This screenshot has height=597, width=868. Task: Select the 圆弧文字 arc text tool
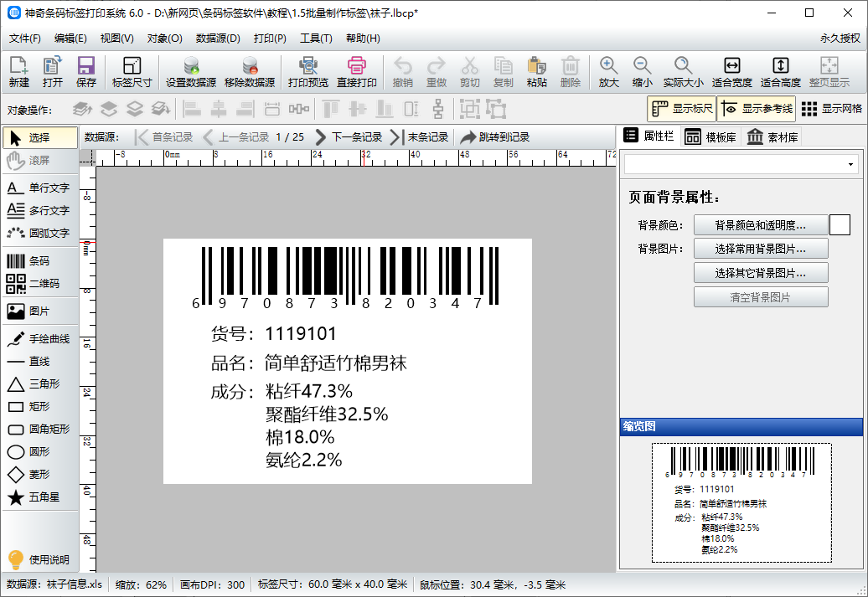39,234
